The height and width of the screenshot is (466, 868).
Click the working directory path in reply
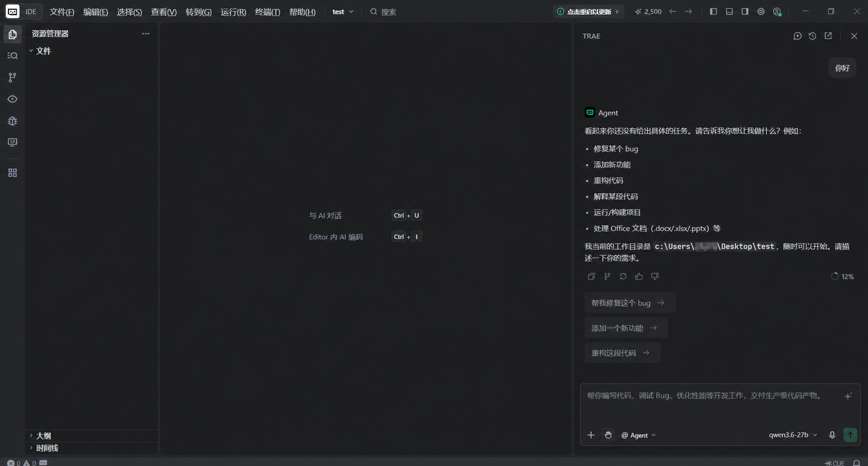[x=714, y=246]
